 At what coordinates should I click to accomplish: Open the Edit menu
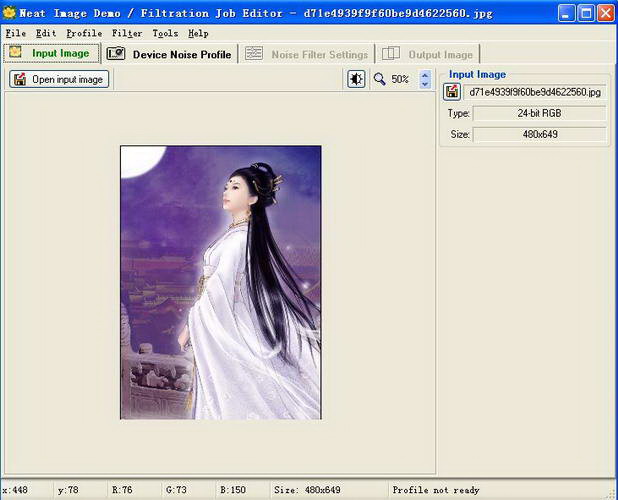pos(46,33)
